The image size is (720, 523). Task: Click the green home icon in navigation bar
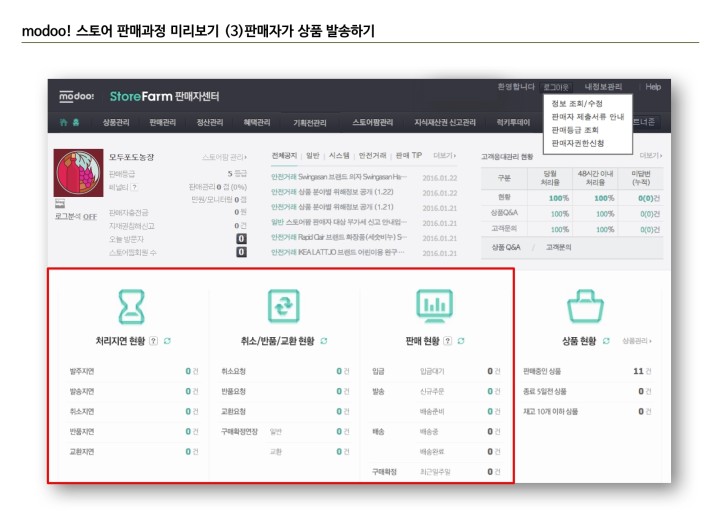[x=64, y=122]
